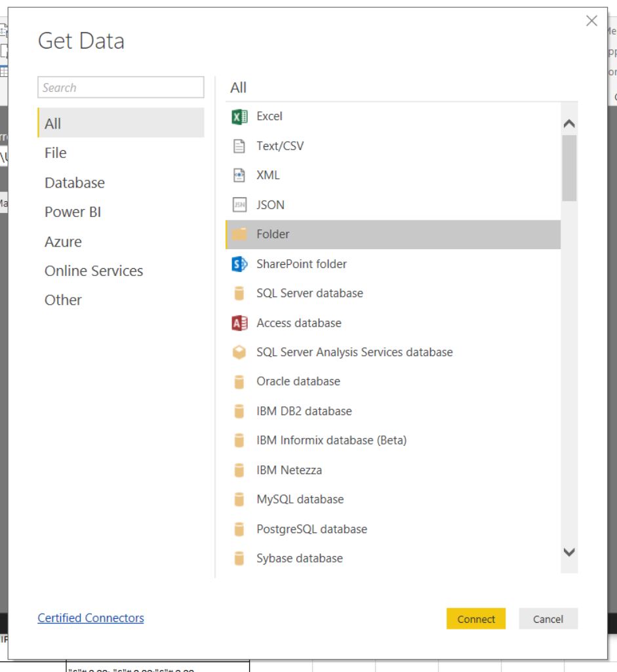Viewport: 617px width, 672px height.
Task: Select the Text/CSV file icon
Action: 239,146
